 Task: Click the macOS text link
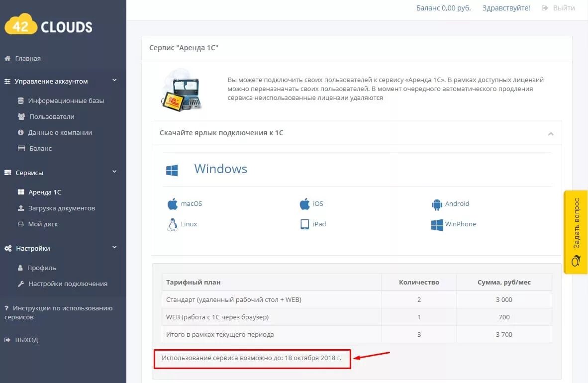(x=191, y=204)
